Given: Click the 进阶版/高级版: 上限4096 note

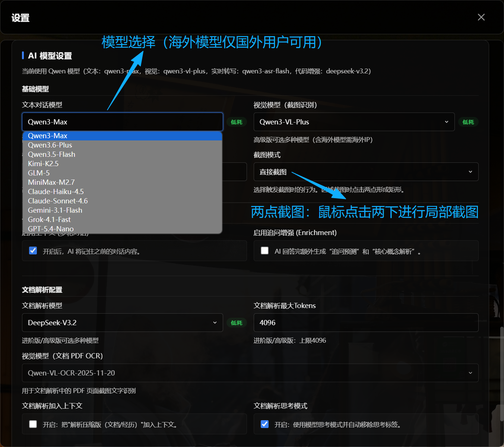Looking at the screenshot, I should [290, 340].
